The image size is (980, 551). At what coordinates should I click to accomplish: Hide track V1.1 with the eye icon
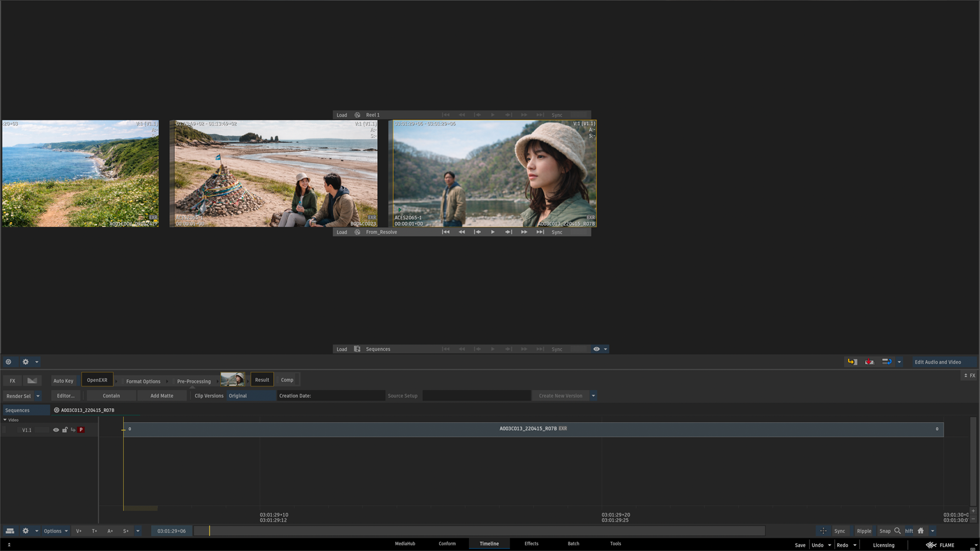pos(56,430)
